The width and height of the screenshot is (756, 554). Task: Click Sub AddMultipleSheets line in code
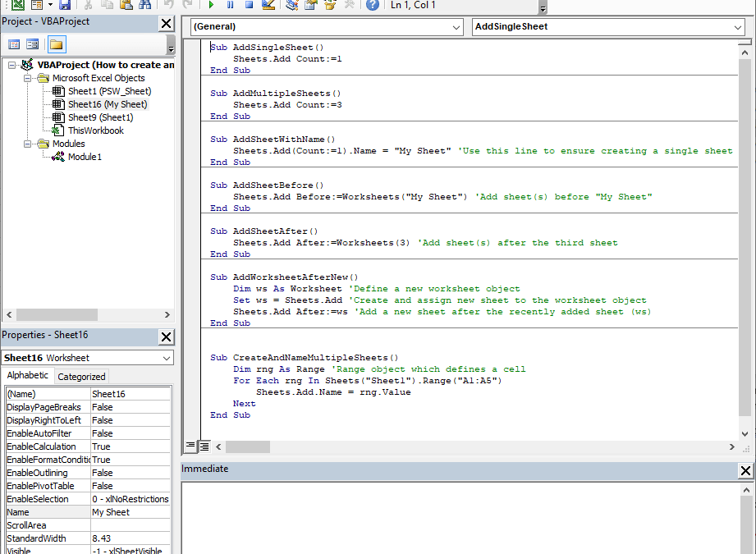tap(275, 93)
